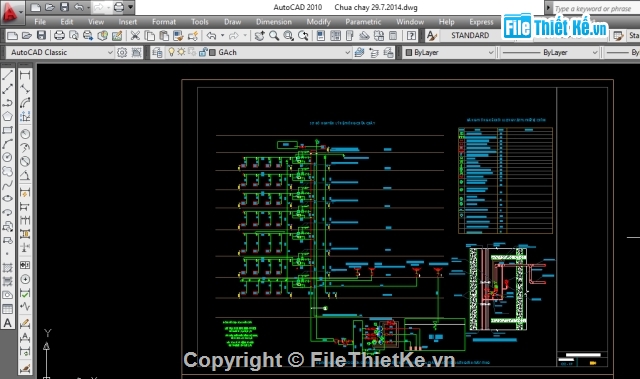Screen dimensions: 640x379
Task: Click the Pan realtime tool icon
Action: point(259,36)
